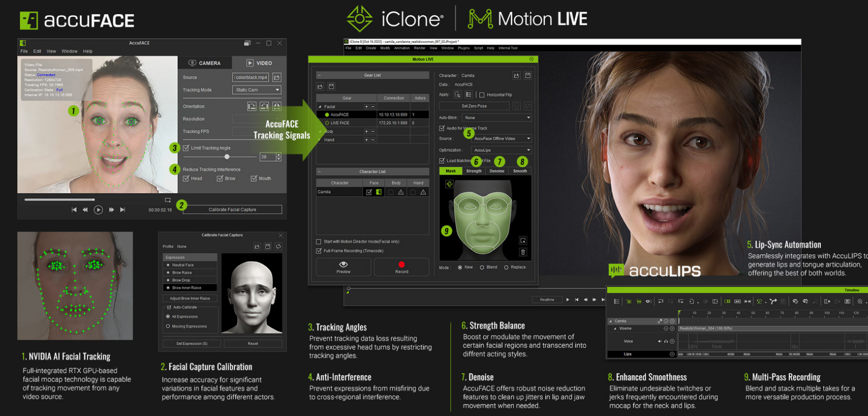Load character settings icon beside Camila
This screenshot has width=868, height=416.
pos(516,76)
